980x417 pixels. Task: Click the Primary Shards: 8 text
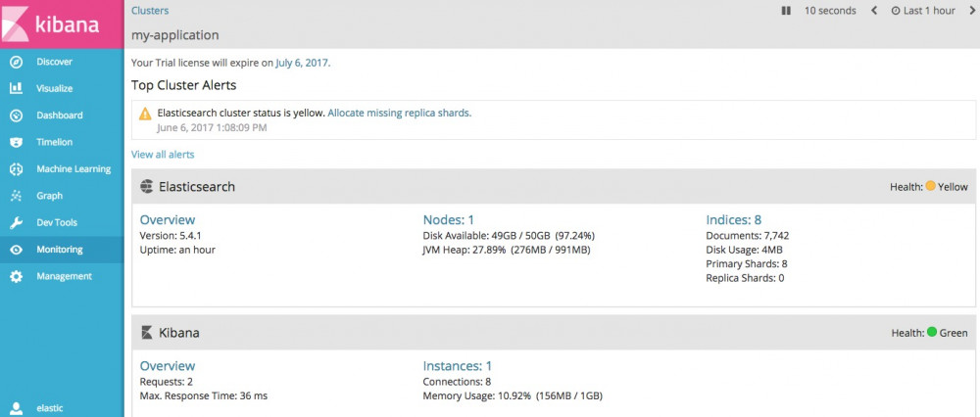tap(746, 264)
